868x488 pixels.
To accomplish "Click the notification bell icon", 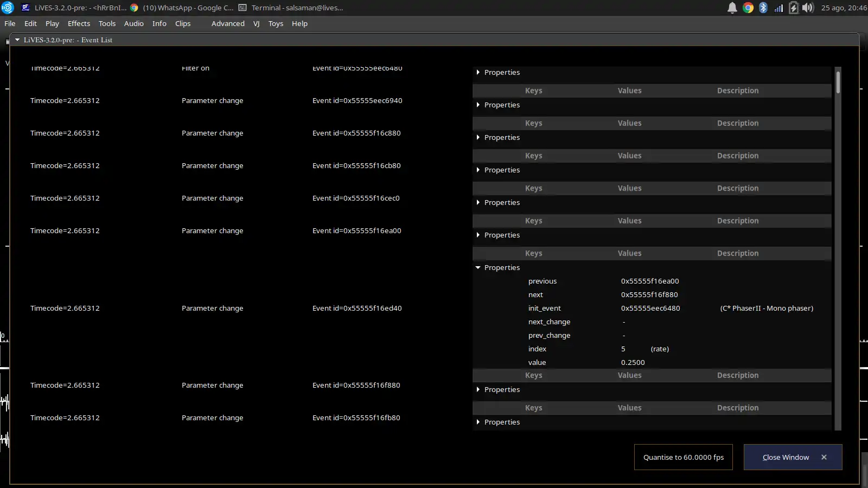I will [732, 8].
